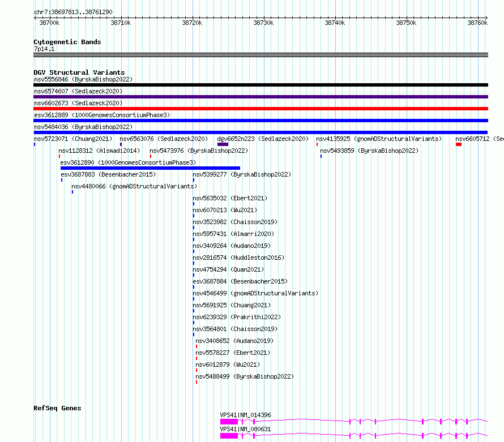Click the nsv5635032 (Ebert2021) label
Image resolution: width=504 pixels, height=442 pixels.
point(230,198)
